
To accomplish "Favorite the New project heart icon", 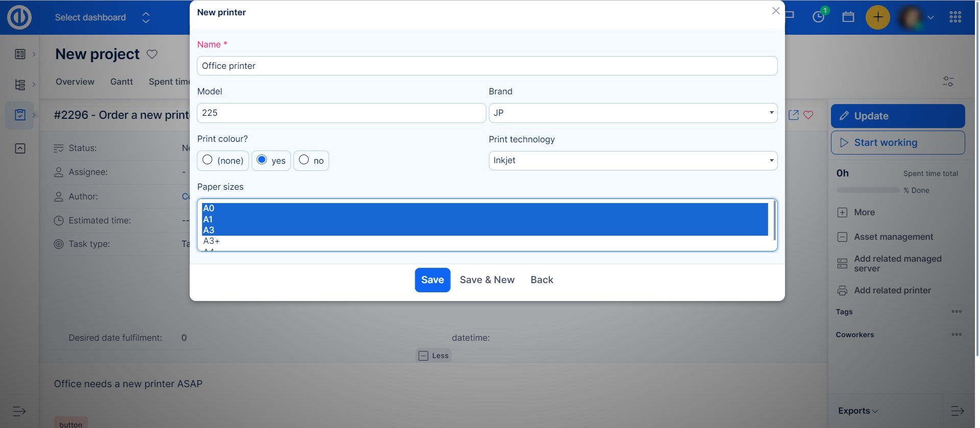I will coord(152,54).
